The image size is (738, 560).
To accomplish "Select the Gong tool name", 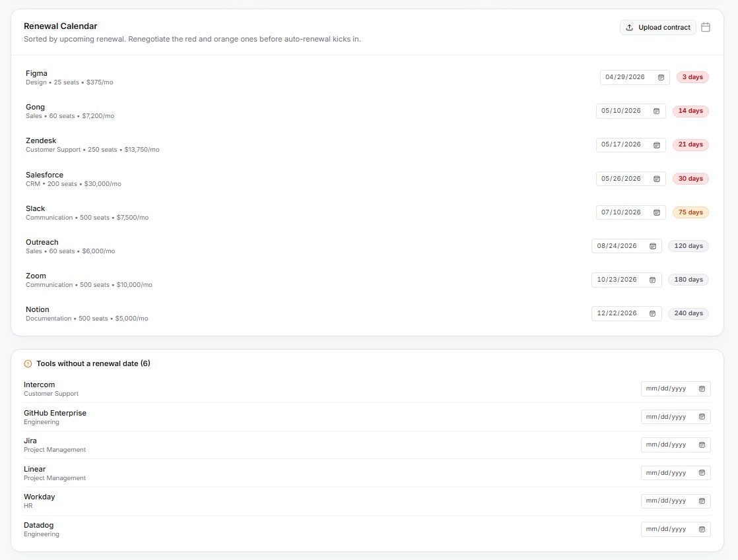I will (x=35, y=108).
